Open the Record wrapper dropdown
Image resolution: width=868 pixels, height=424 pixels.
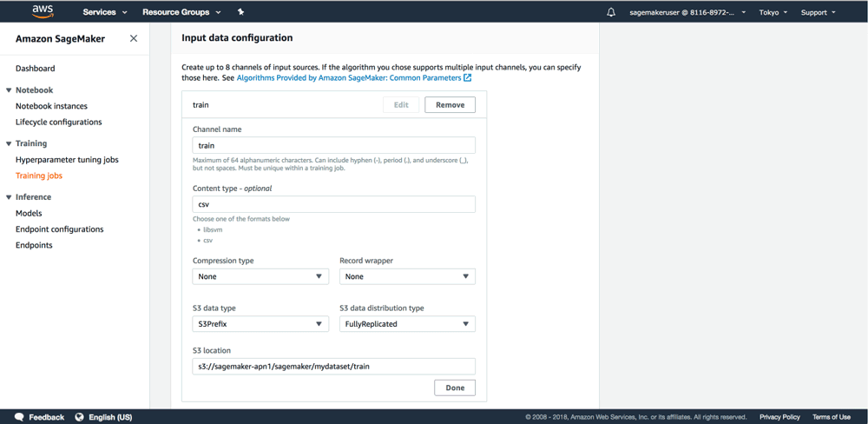tap(407, 276)
